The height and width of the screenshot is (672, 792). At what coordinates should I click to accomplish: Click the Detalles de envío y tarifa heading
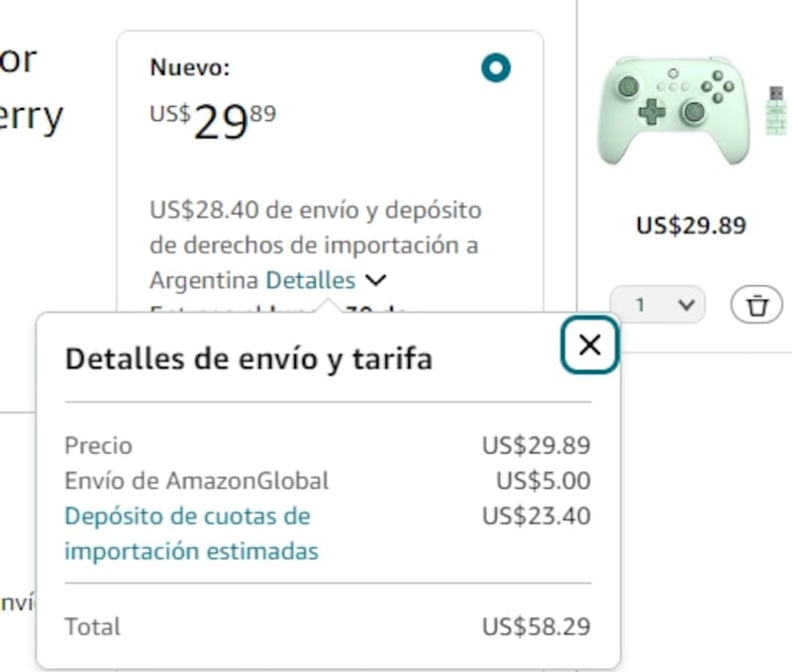(248, 358)
